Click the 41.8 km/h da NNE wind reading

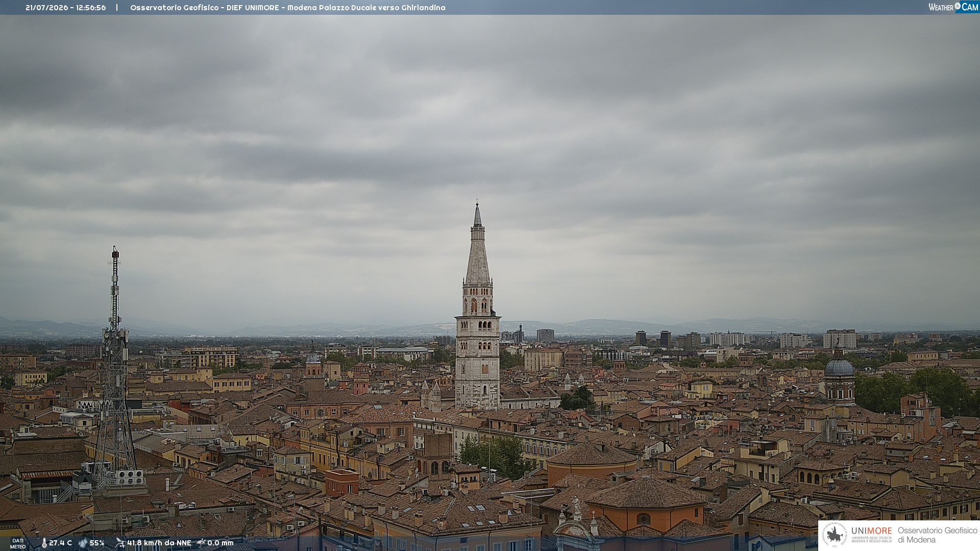[x=159, y=543]
